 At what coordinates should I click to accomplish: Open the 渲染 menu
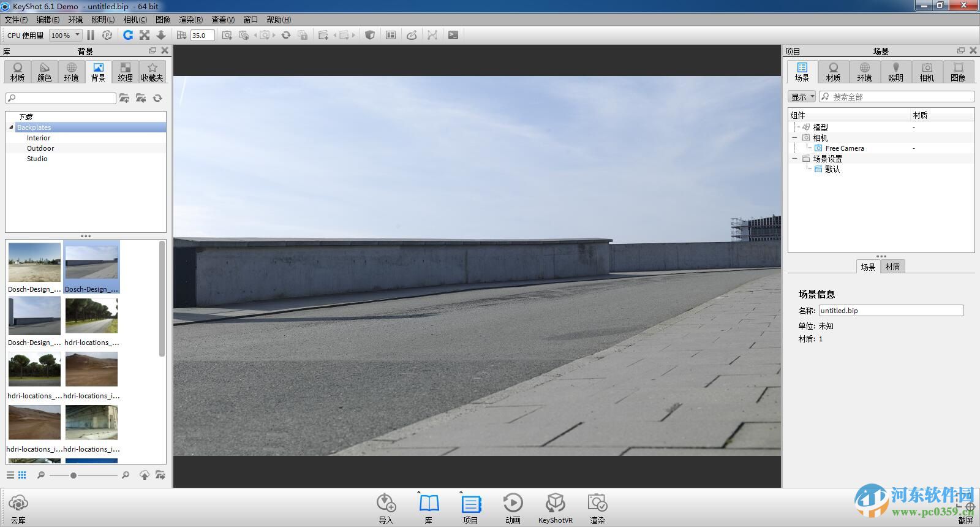[x=190, y=20]
